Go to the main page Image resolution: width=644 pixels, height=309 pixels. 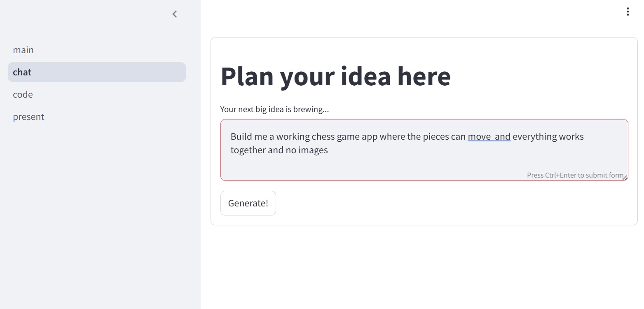click(23, 50)
